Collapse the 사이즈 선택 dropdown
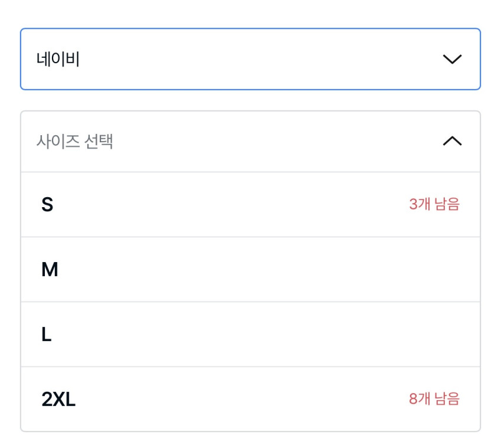The width and height of the screenshot is (501, 448). coord(250,142)
